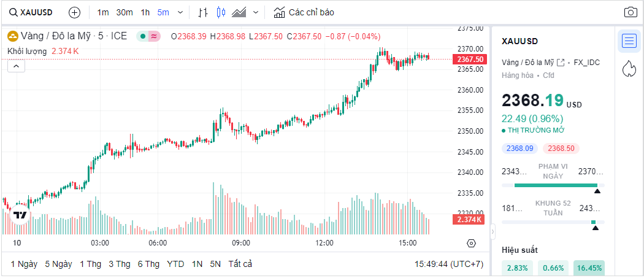Open the TradingView logo on the chart

(20, 215)
